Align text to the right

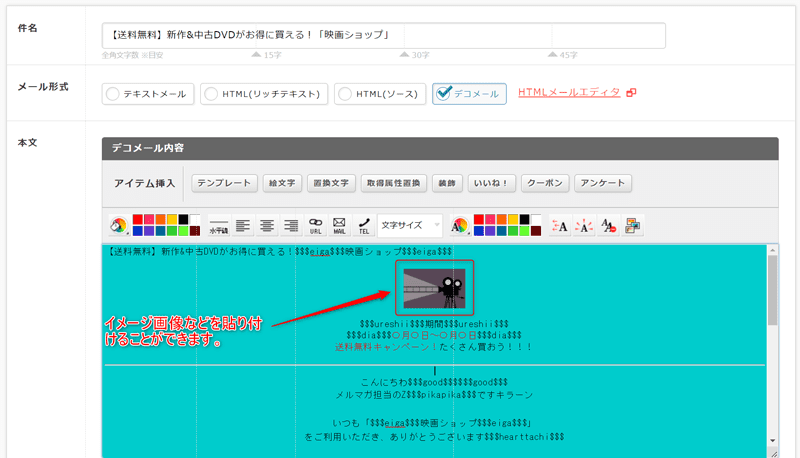click(x=291, y=226)
